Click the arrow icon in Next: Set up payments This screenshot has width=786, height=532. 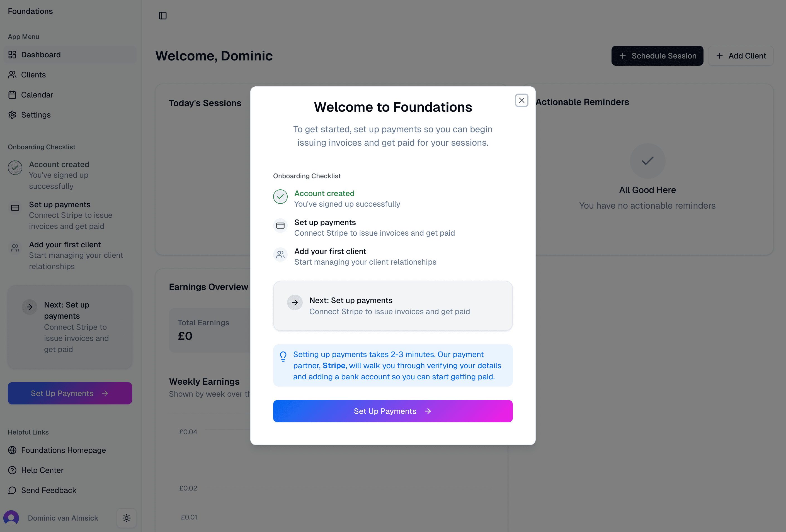coord(295,302)
